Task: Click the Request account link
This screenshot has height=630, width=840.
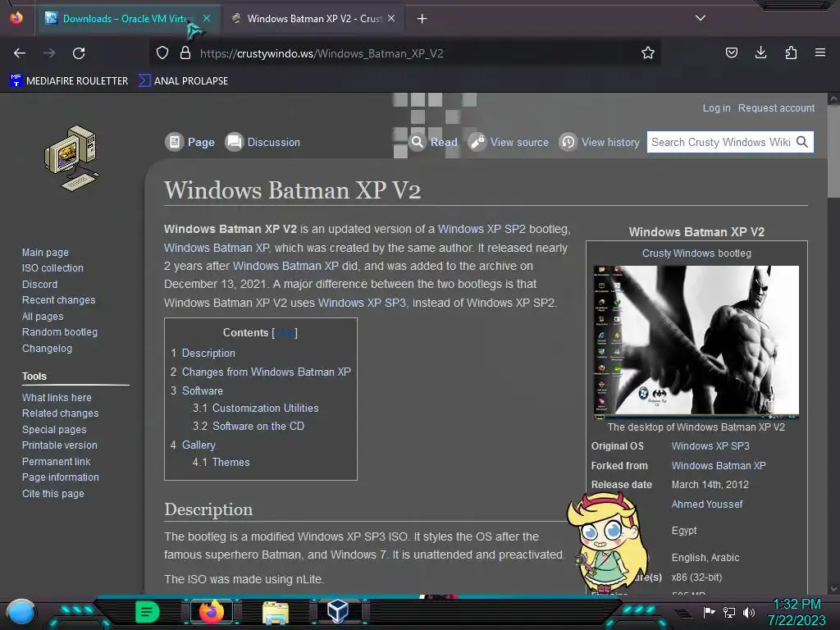Action: tap(776, 107)
